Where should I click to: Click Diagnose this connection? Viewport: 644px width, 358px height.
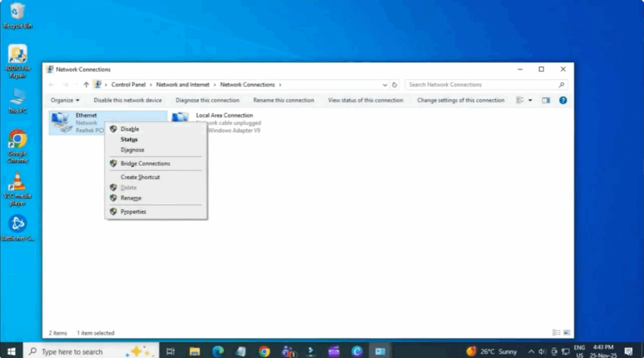click(x=207, y=100)
